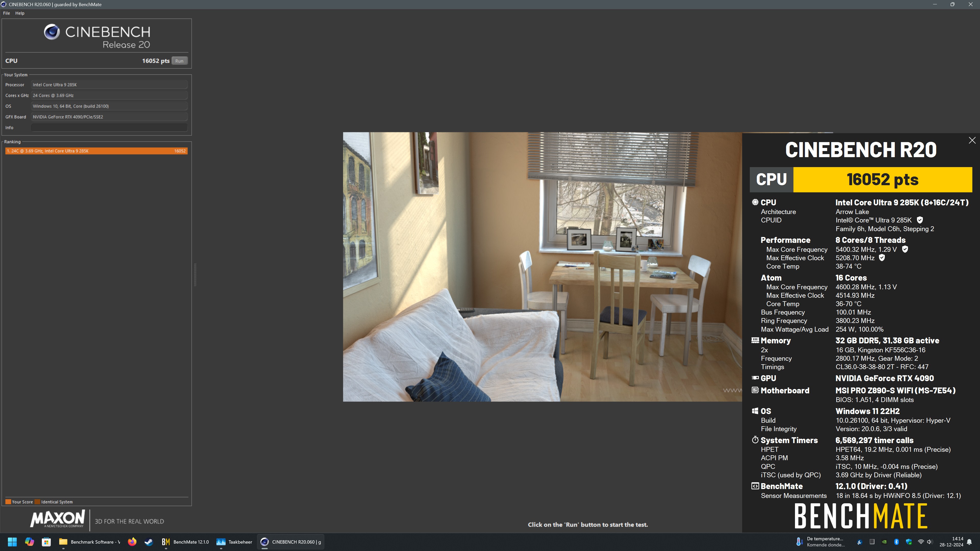
Task: Click the 'Windows 11 22H2' OS value
Action: pos(867,411)
